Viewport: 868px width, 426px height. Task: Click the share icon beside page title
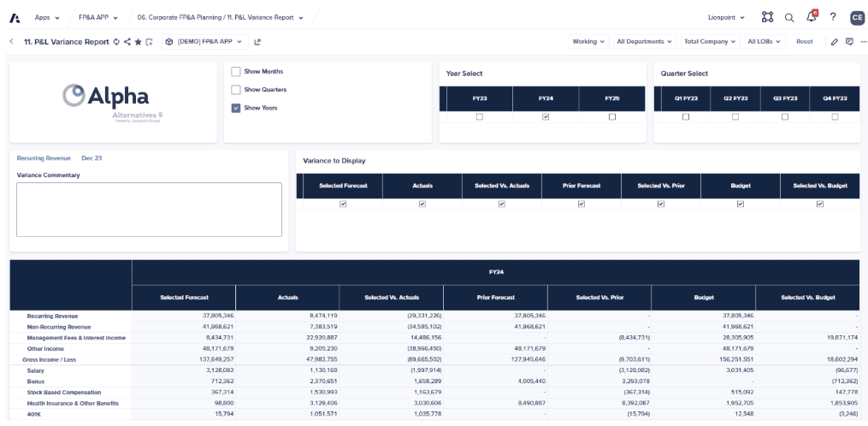(127, 42)
